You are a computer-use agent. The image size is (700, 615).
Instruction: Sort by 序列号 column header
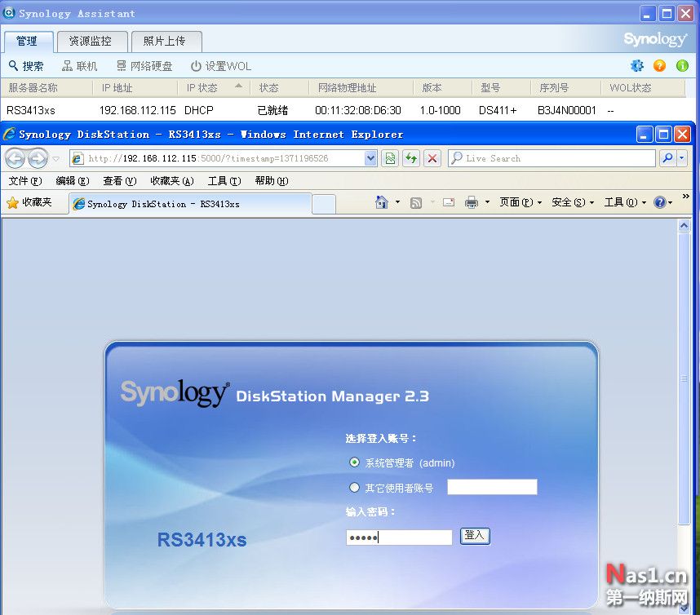tap(565, 88)
